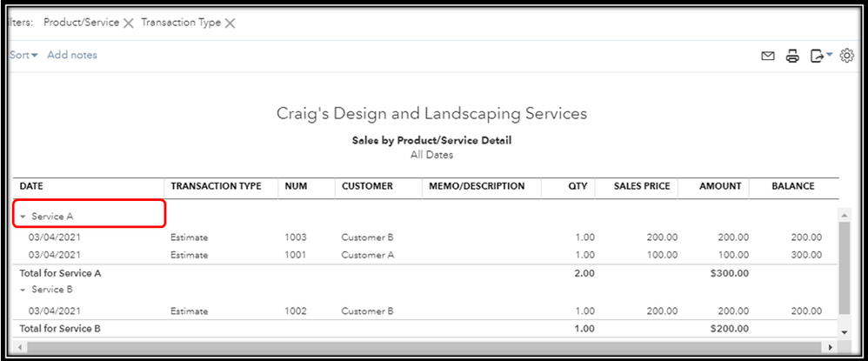Click the MEMO/DESCRIPTION column header
Viewport: 868px width, 361px height.
coord(477,187)
